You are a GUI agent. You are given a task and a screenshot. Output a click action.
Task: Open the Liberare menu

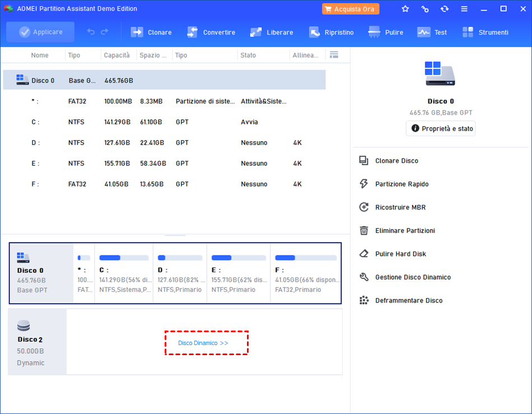coord(272,32)
